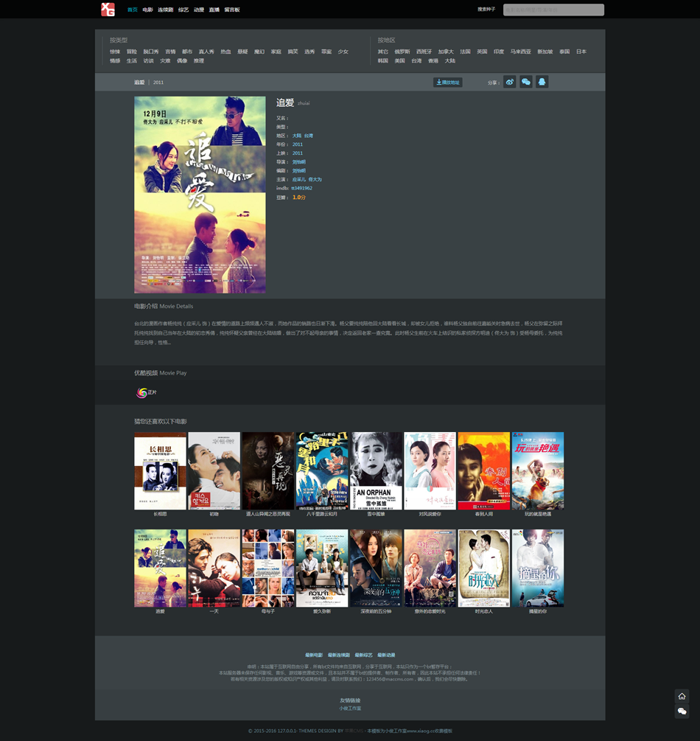Filter by region 俄罗斯
The width and height of the screenshot is (700, 741).
[402, 52]
